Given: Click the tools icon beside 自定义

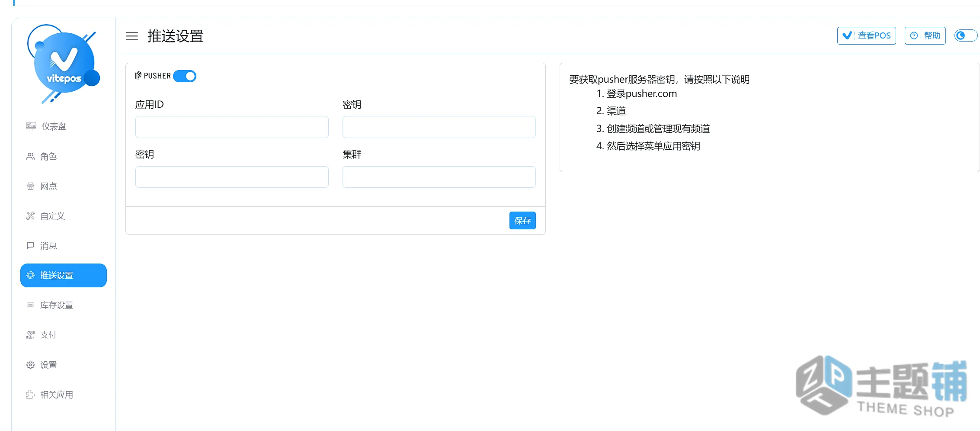Looking at the screenshot, I should pyautogui.click(x=30, y=216).
